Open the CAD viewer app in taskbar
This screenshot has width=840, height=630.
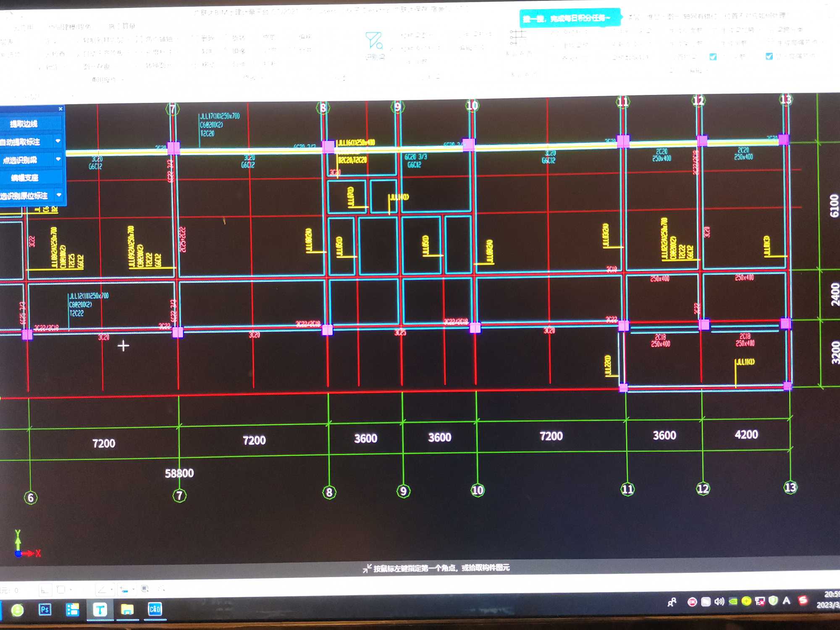click(155, 609)
